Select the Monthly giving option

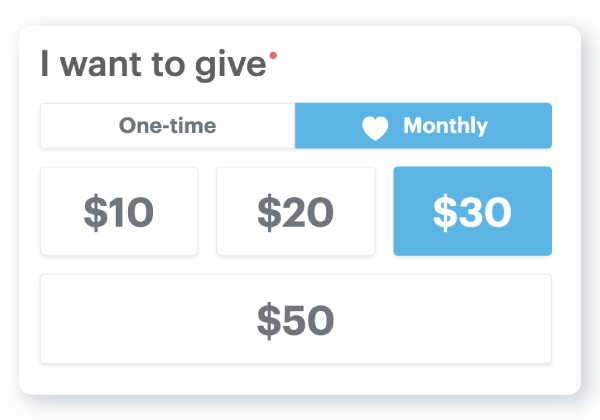tap(423, 126)
